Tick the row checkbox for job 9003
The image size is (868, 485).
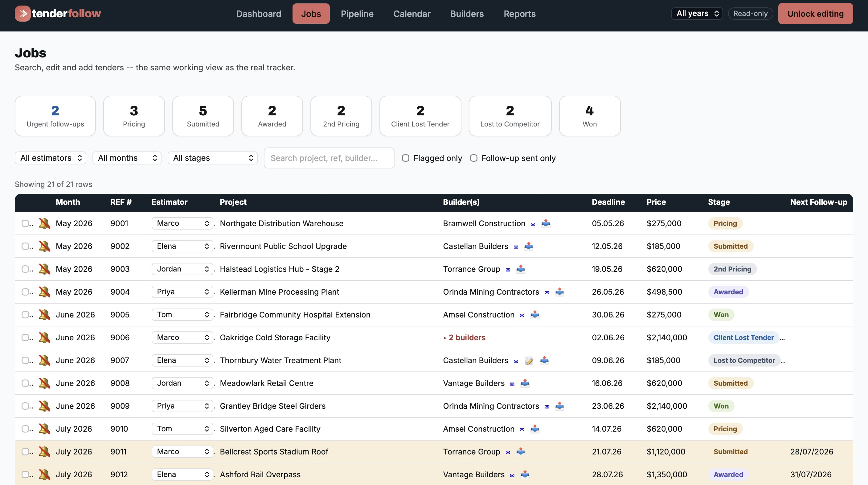coord(25,269)
